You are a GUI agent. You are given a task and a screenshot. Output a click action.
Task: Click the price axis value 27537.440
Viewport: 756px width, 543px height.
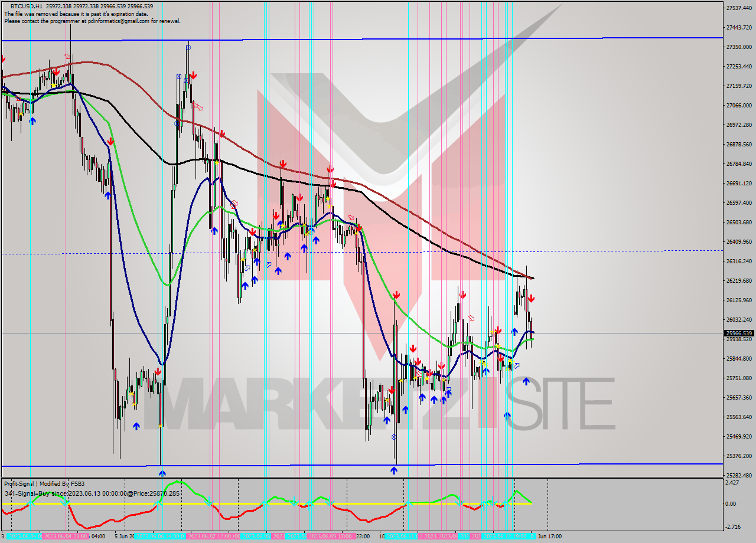click(x=739, y=8)
